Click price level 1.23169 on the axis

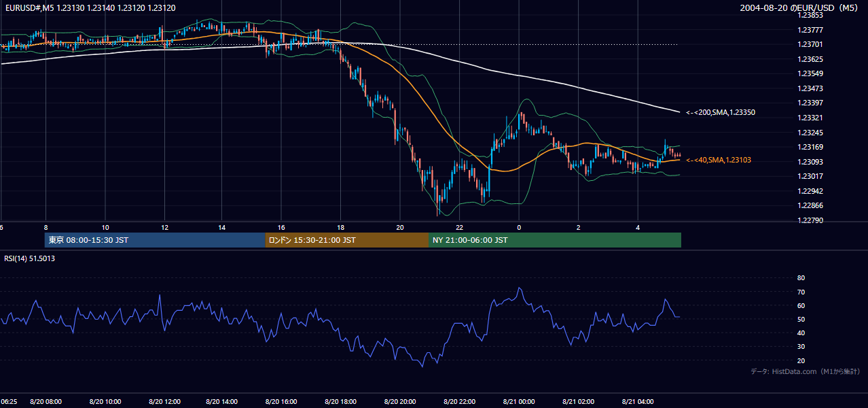[811, 147]
